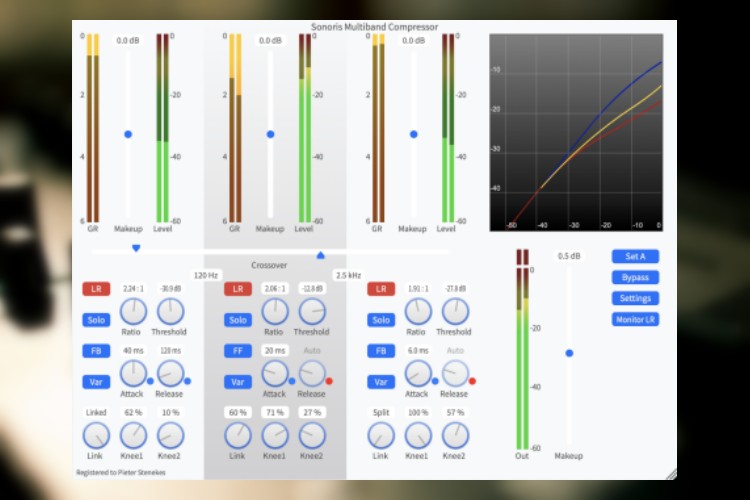Toggle the red auto dot beside high Release

pos(472,381)
